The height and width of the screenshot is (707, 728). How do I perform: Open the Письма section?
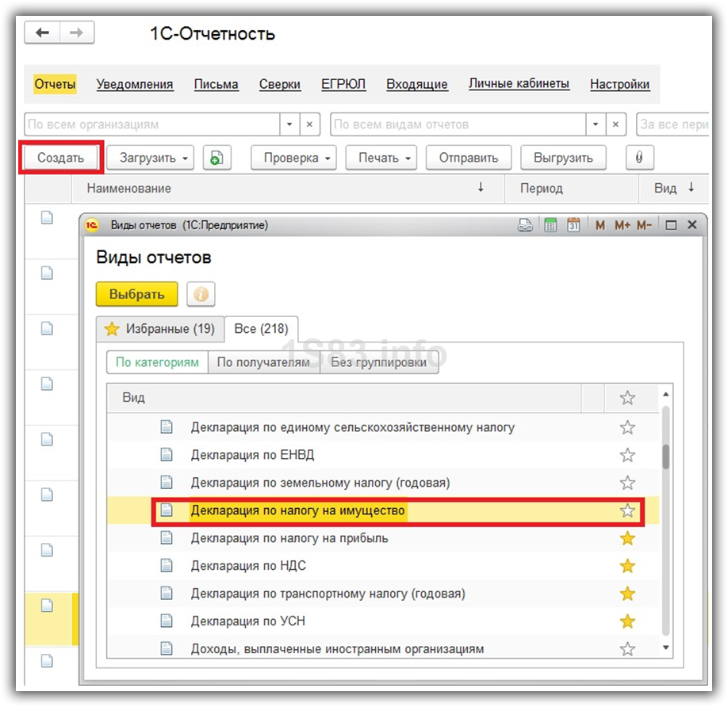216,84
